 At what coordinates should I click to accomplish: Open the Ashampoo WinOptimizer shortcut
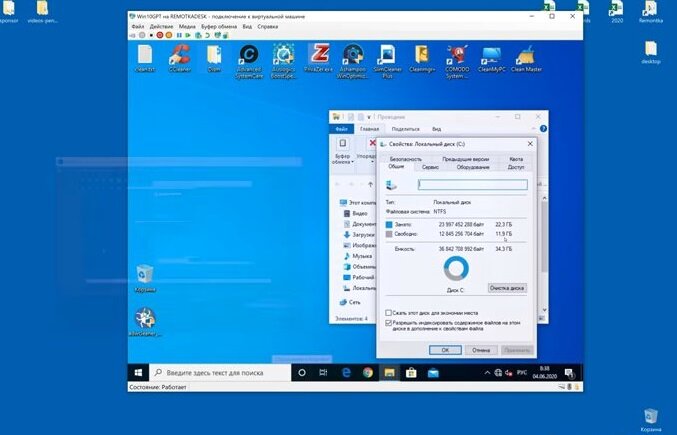pyautogui.click(x=353, y=61)
